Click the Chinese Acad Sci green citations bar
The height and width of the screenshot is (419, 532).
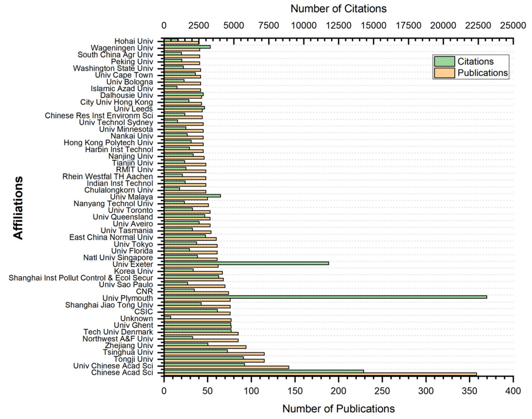pos(264,371)
